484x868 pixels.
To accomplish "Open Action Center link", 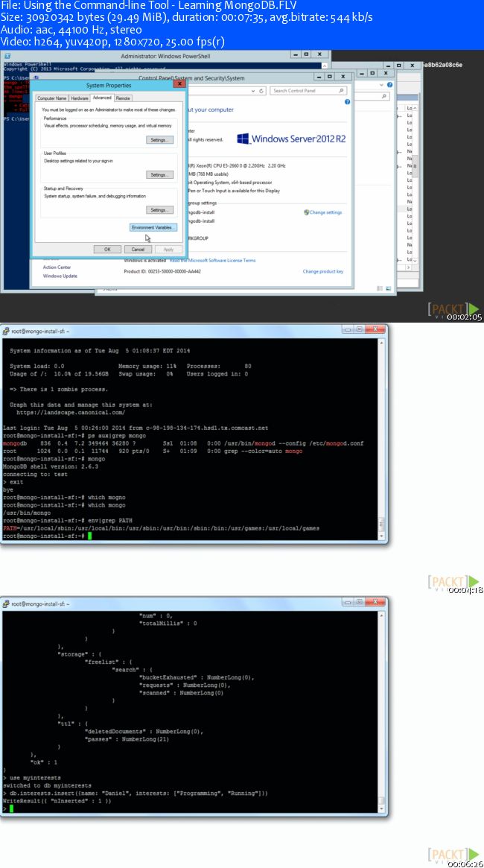I will pos(57,267).
